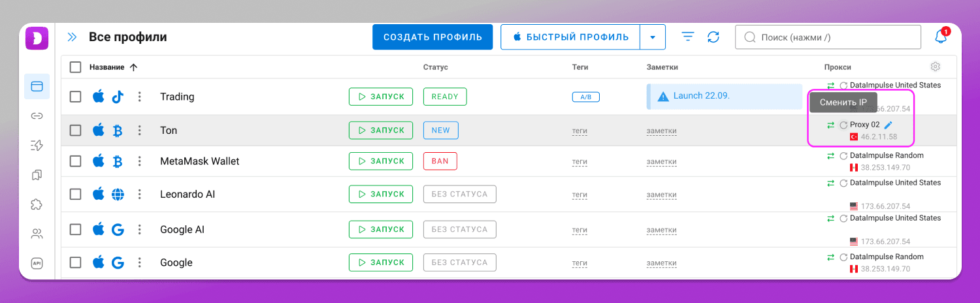Launch the Leonardo AI profile with ЗАПУСК
Screen dimensions: 980x303
[381, 194]
